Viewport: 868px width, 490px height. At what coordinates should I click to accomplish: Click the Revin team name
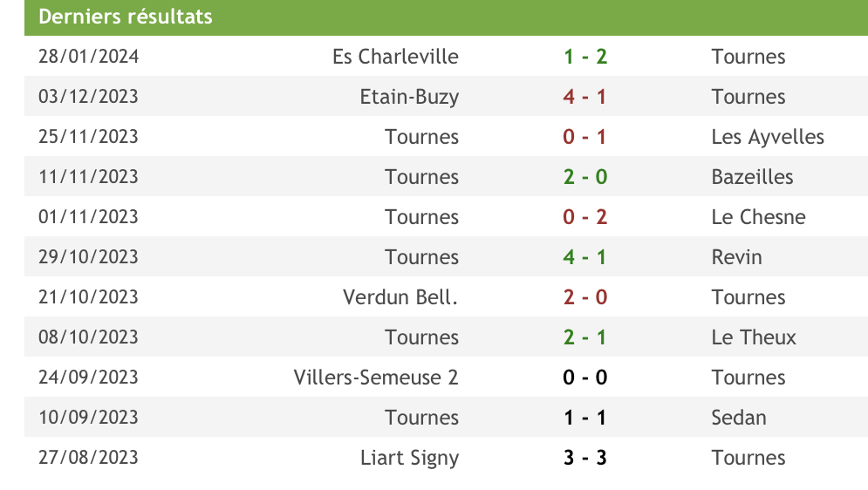(x=737, y=257)
